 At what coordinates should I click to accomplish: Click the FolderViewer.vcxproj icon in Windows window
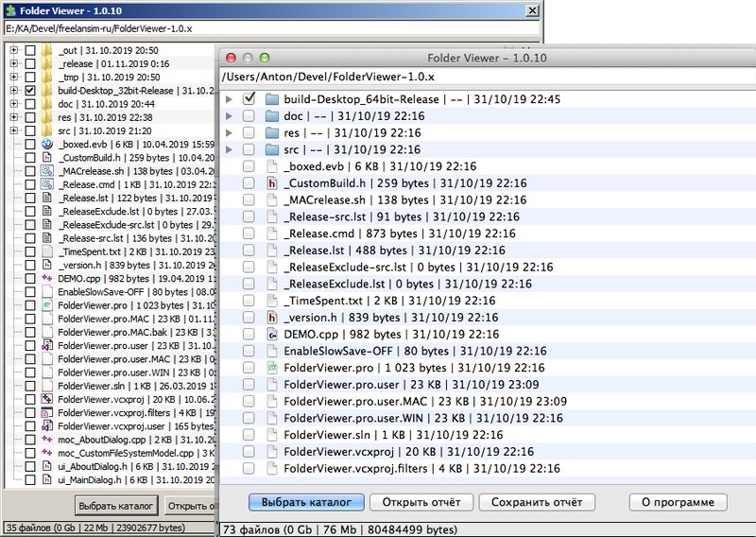46,399
